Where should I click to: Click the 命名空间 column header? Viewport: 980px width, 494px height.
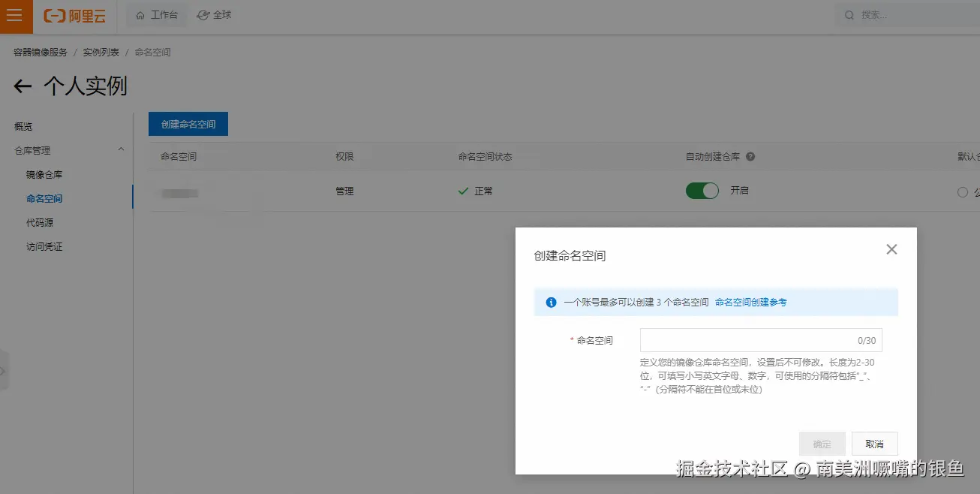click(179, 157)
